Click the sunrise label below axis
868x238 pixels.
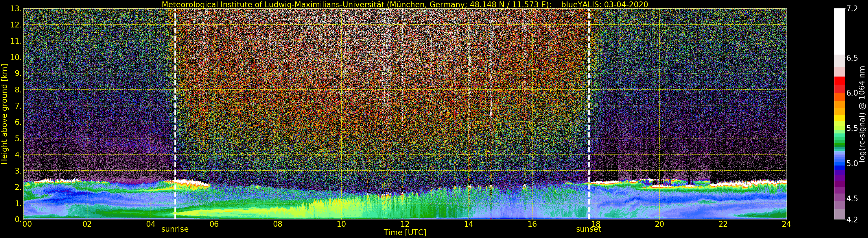click(175, 229)
